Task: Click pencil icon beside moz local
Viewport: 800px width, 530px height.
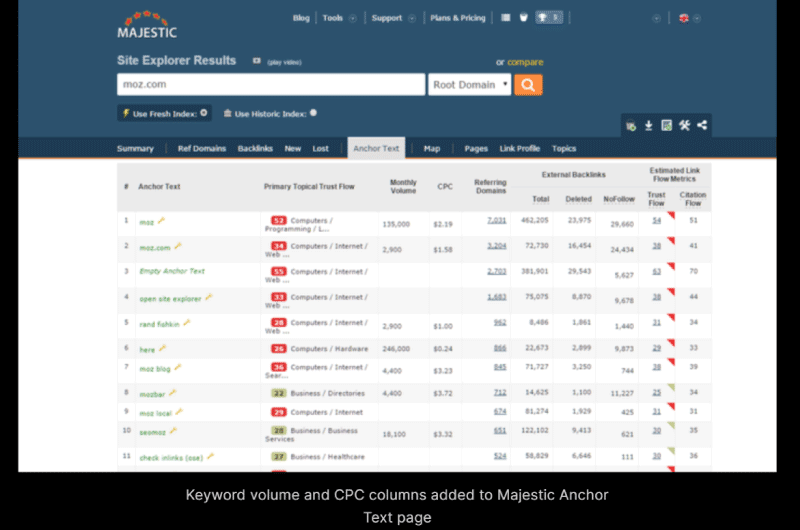Action: click(x=179, y=412)
